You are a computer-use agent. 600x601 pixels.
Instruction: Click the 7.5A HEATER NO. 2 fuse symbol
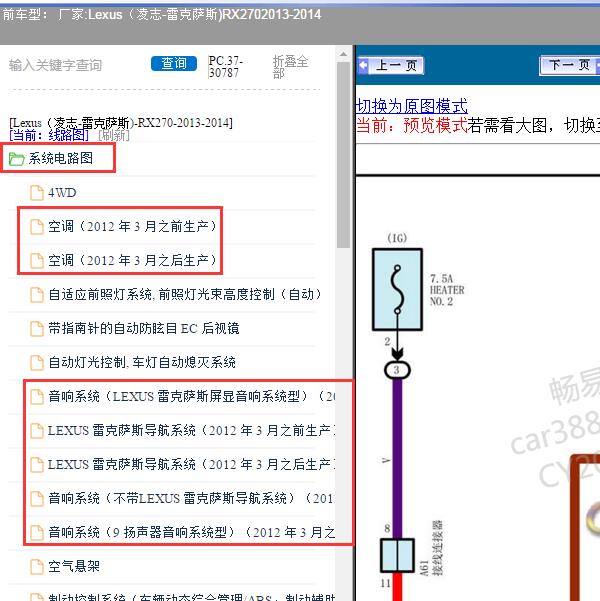pyautogui.click(x=397, y=290)
